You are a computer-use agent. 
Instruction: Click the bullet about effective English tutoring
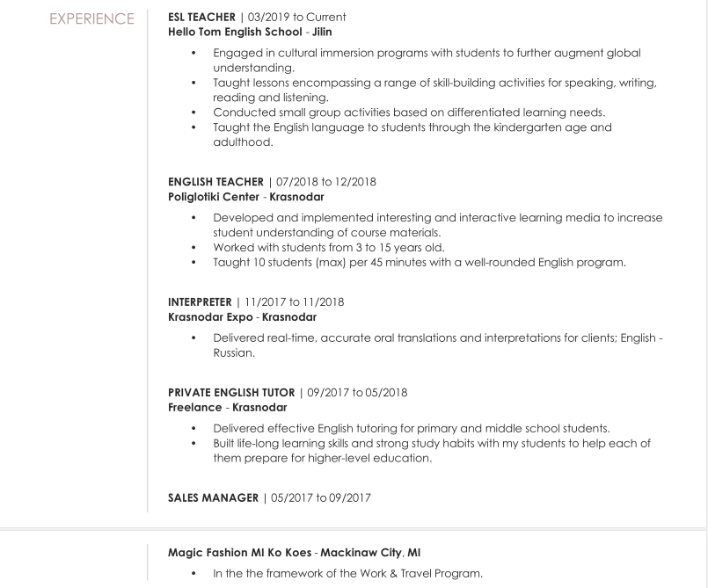pyautogui.click(x=411, y=429)
